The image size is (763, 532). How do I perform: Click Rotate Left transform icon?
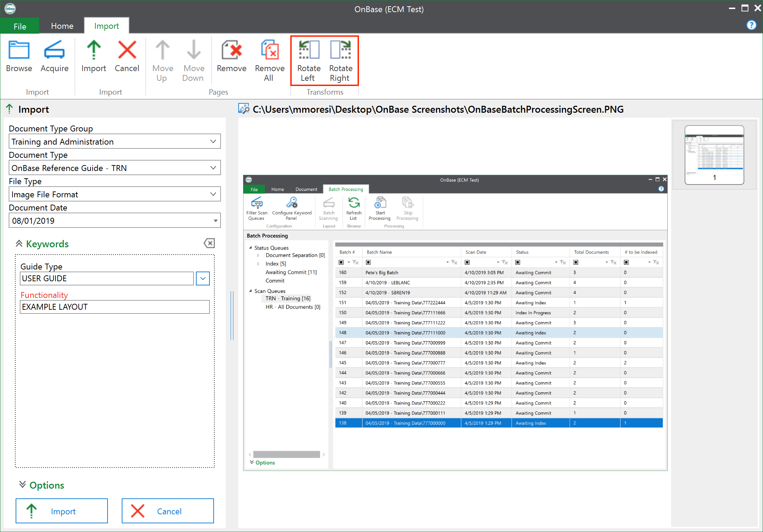tap(309, 50)
